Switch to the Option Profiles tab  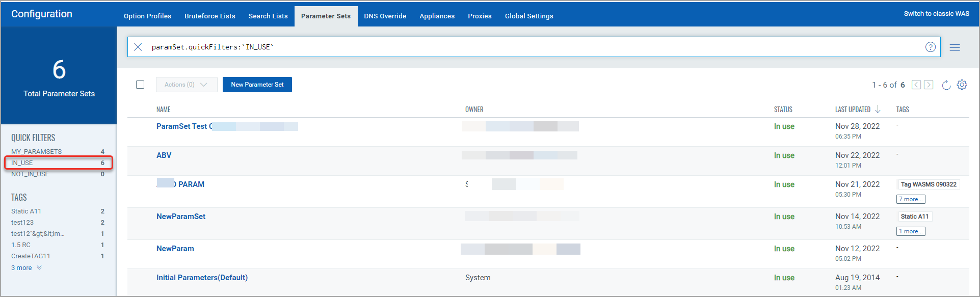click(147, 16)
